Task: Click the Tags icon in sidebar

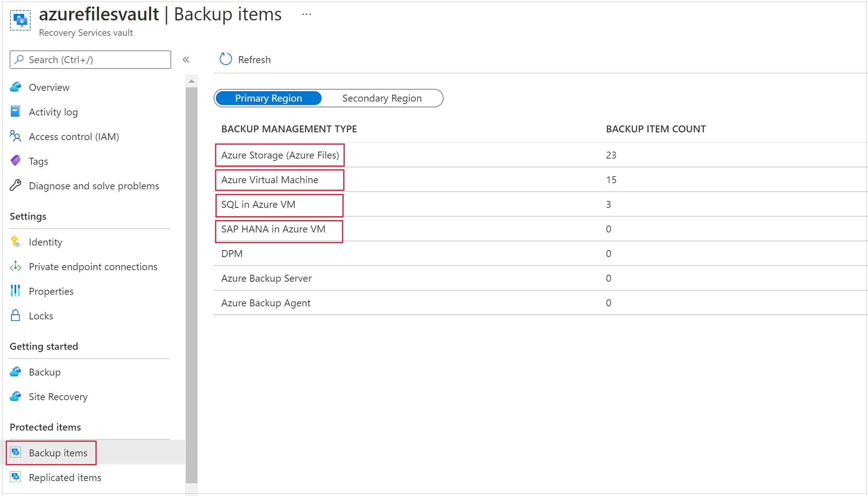Action: tap(17, 161)
